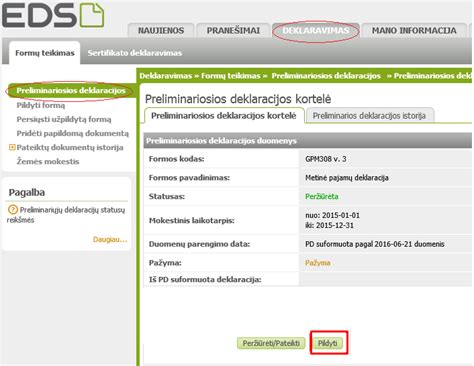Viewport: 474px width, 366px height.
Task: Open Preliminariųjų deklaracijų statusų reikšmės help link
Action: (x=66, y=215)
